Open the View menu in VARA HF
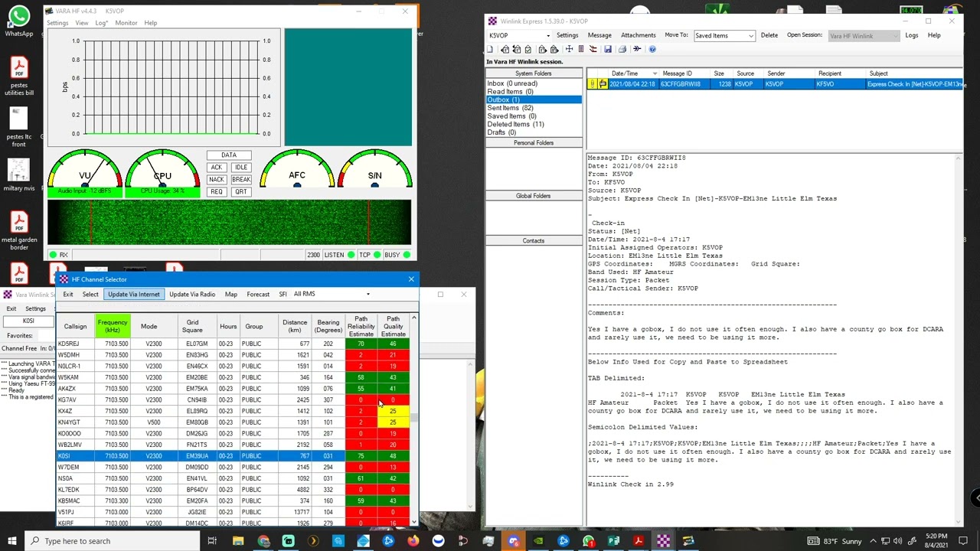 click(x=81, y=23)
